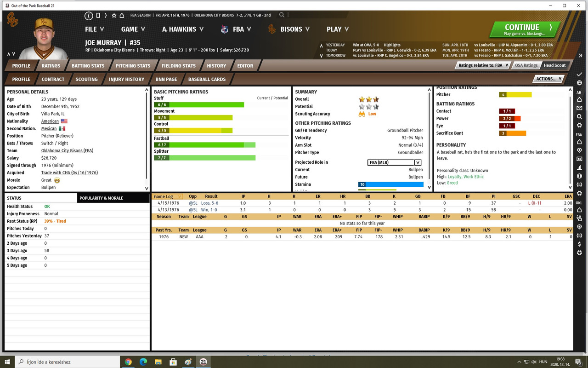Switch ratings view to OSA Ratings
The image size is (588, 368).
[526, 65]
